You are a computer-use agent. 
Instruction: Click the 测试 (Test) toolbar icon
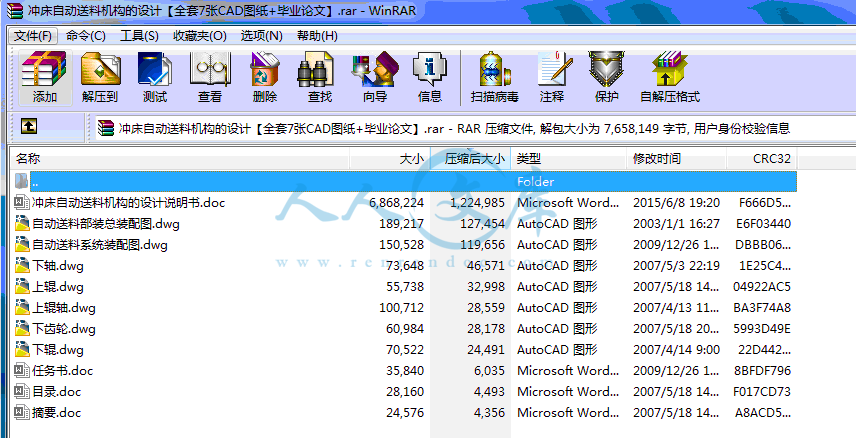155,70
